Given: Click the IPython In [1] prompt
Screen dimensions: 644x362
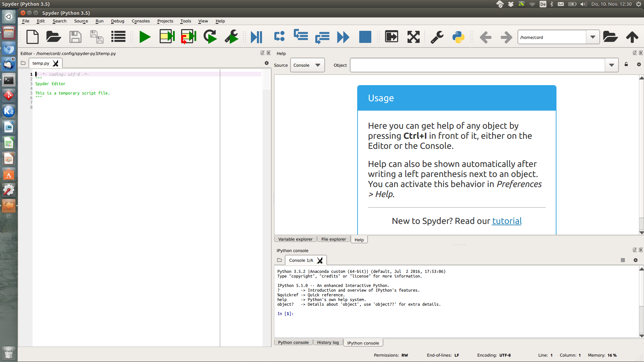Looking at the screenshot, I should [285, 314].
